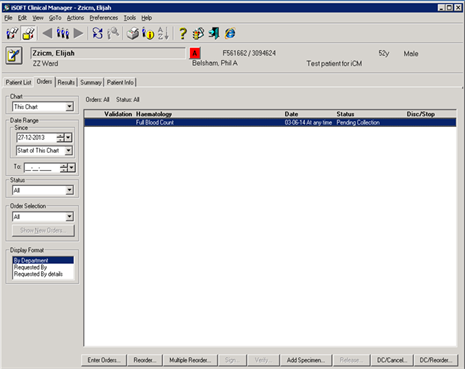Open the View menu
Viewport: 465px width, 369px height.
tap(38, 18)
